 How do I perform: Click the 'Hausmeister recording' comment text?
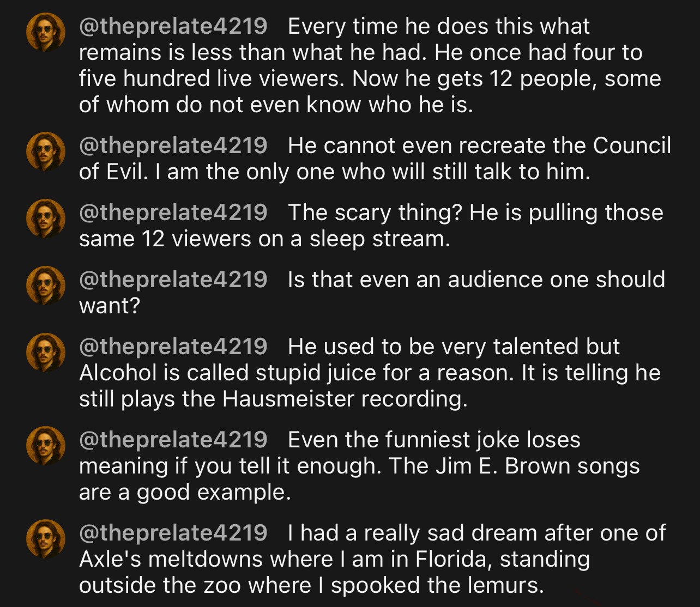point(273,399)
